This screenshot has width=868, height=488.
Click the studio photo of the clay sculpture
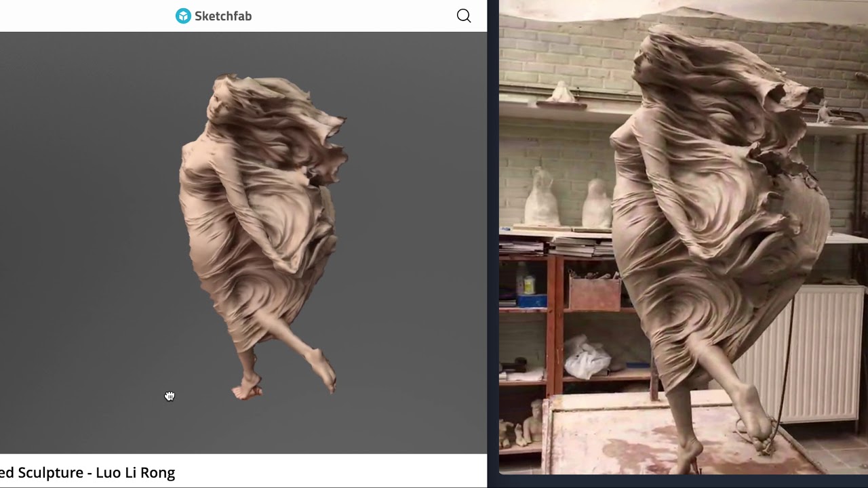[x=684, y=237]
